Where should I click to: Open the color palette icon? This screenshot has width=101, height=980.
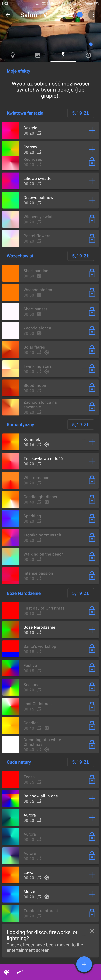pos(7,972)
